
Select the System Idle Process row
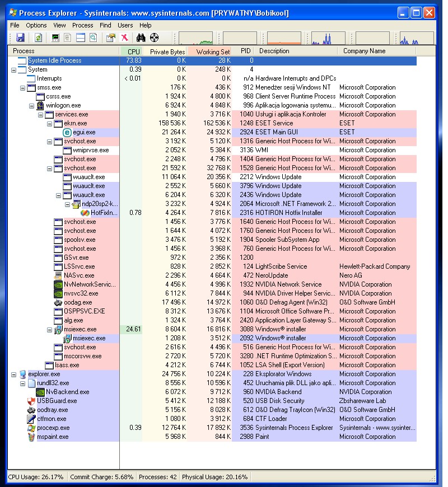coord(212,61)
